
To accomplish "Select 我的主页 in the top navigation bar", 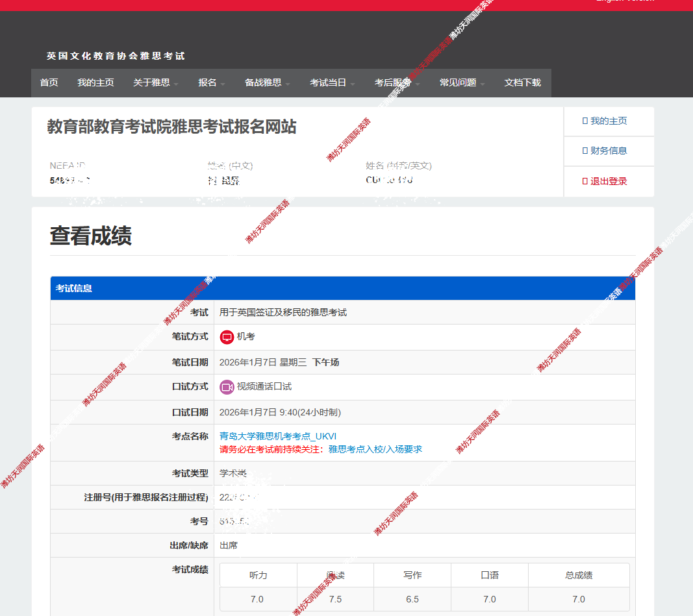I will coord(95,82).
